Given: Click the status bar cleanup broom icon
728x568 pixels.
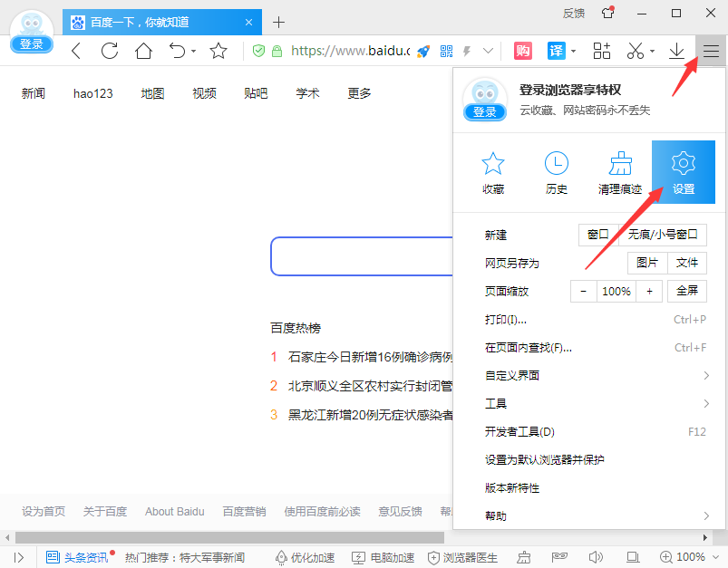Looking at the screenshot, I should 524,557.
